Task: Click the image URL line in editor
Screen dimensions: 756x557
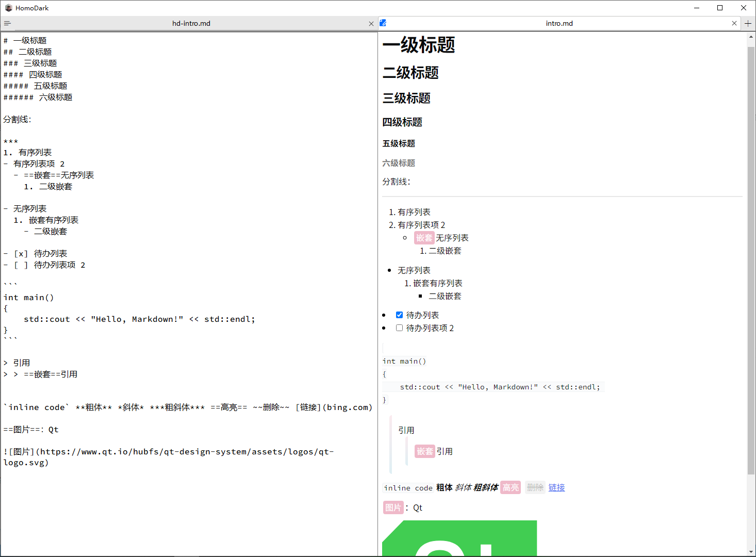Action: point(169,457)
